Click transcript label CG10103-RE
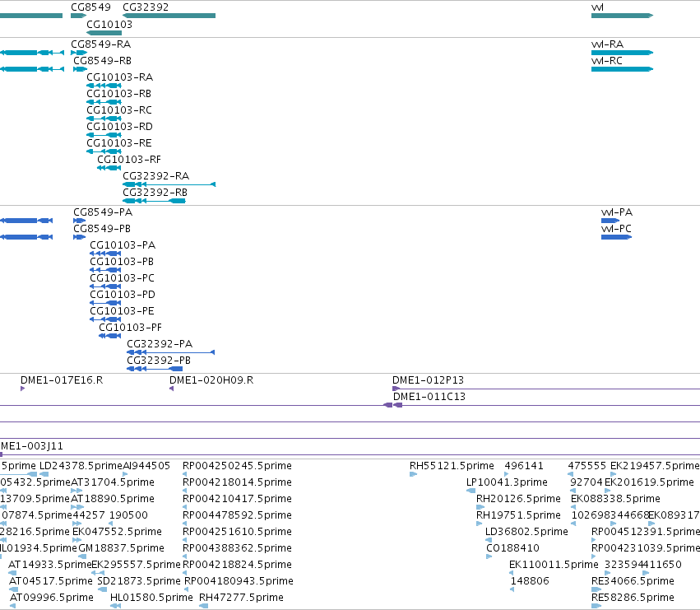The width and height of the screenshot is (700, 610). click(x=119, y=143)
